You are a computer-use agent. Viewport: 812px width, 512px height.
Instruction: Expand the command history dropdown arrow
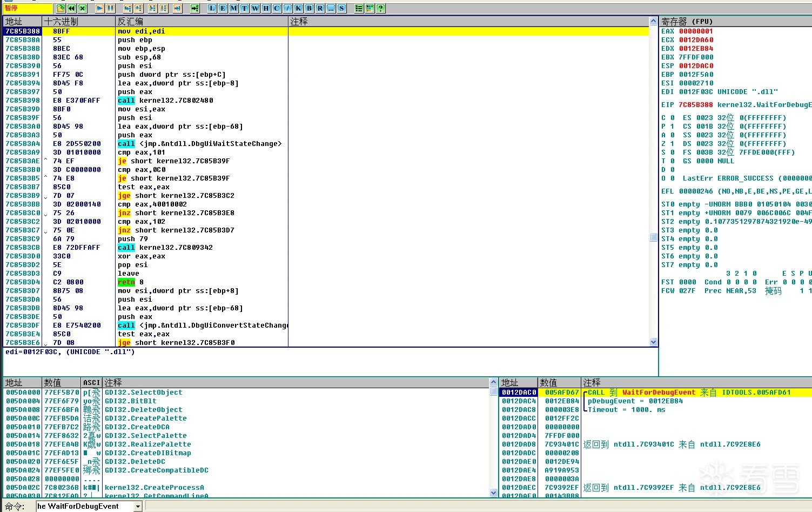coord(138,507)
